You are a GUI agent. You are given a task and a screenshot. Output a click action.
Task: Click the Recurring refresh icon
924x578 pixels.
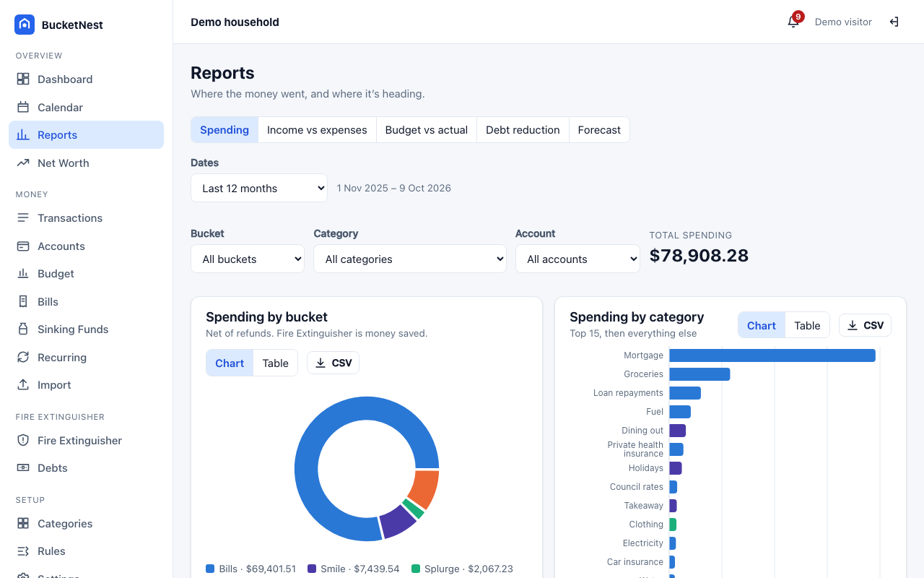point(23,357)
